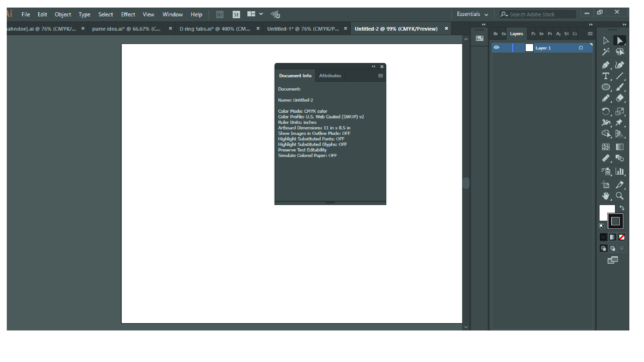Set stroke to None swatch
Image resolution: width=644 pixels, height=362 pixels.
click(x=622, y=237)
